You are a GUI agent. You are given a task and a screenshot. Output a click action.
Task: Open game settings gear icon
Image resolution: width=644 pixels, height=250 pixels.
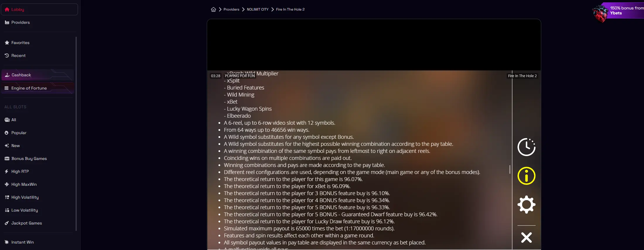pos(526,205)
